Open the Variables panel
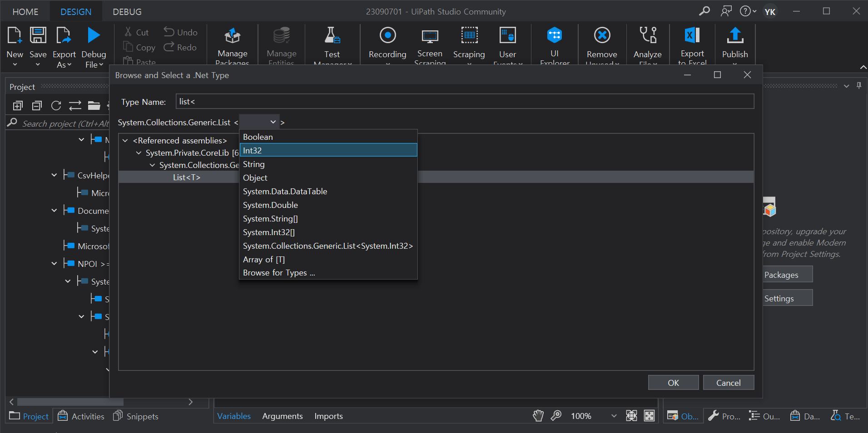 [x=234, y=416]
